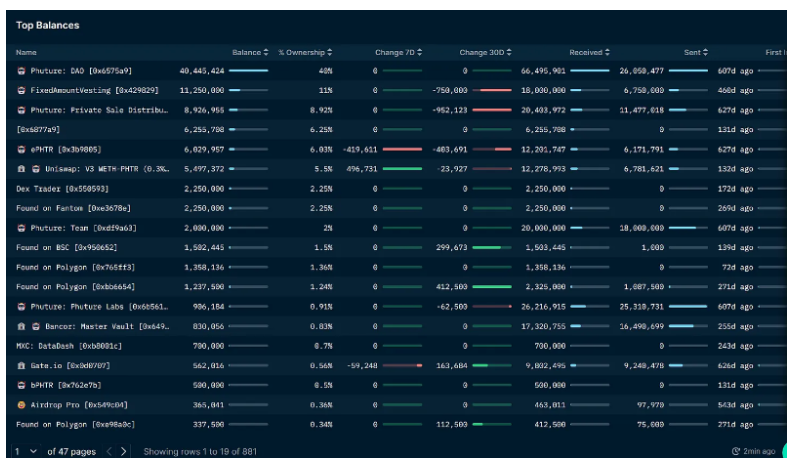Click the -952,123 Change 30D value
Screen dimensions: 791x463
point(450,110)
